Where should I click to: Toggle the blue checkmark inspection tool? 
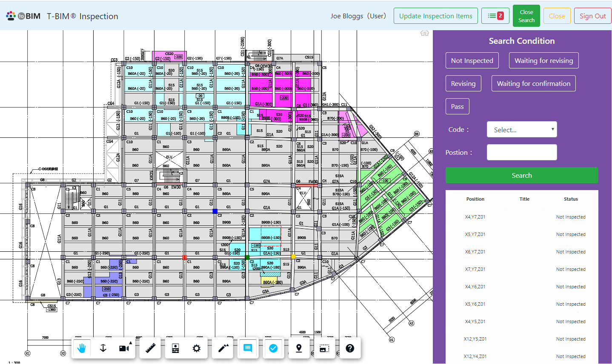273,348
